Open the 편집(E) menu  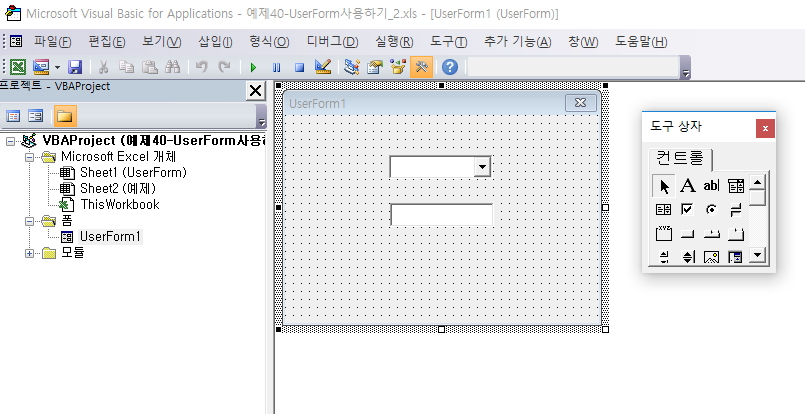[106, 42]
